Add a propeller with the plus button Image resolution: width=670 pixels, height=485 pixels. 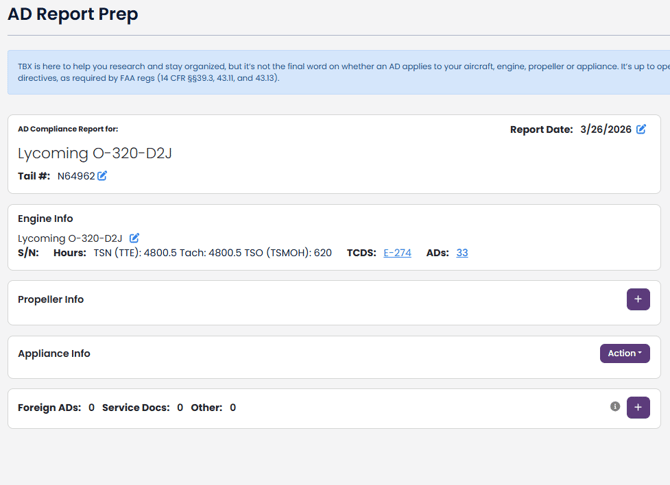638,299
